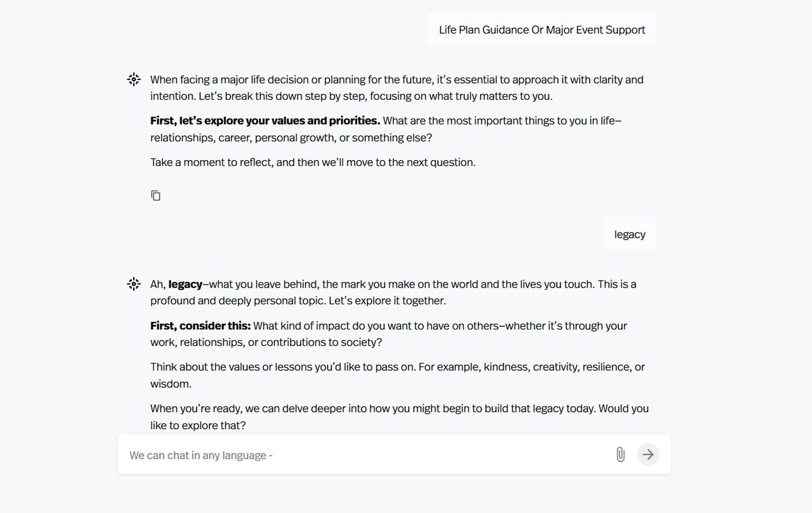
Task: Click the assistant avatar beside the first reply
Action: (x=134, y=80)
